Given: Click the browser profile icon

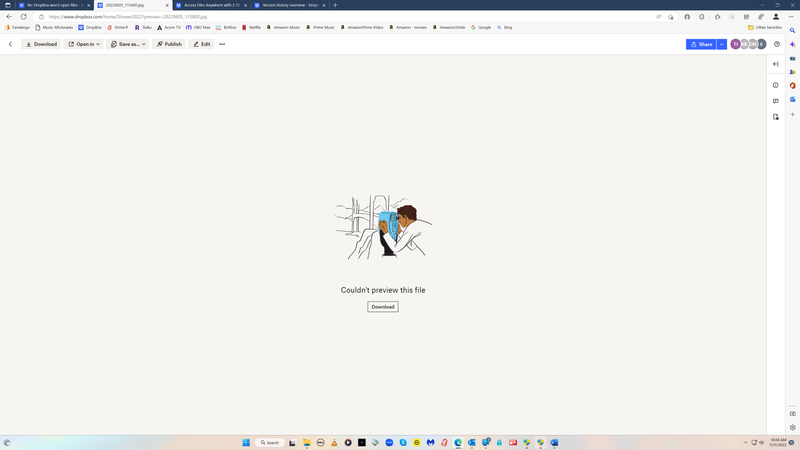Looking at the screenshot, I should click(776, 17).
